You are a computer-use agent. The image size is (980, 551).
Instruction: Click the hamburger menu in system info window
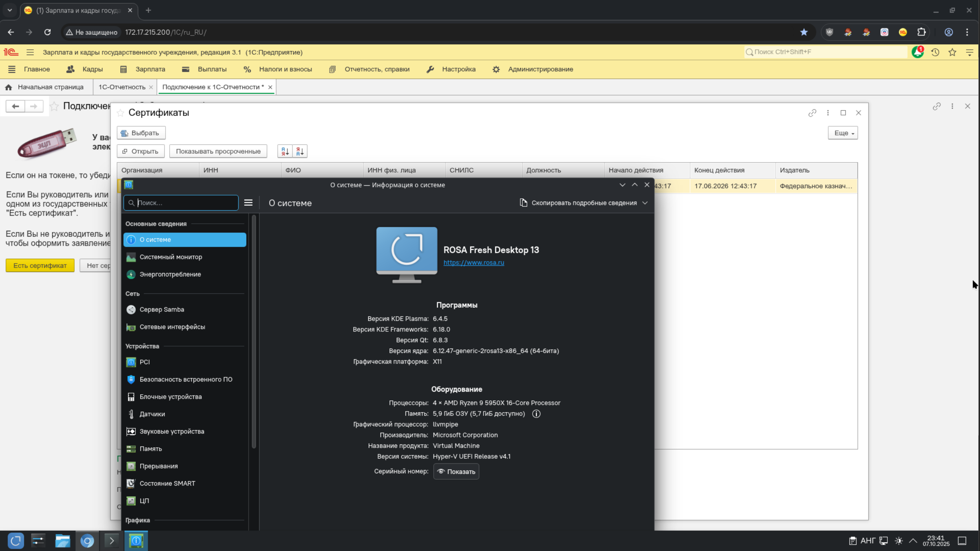pos(248,203)
